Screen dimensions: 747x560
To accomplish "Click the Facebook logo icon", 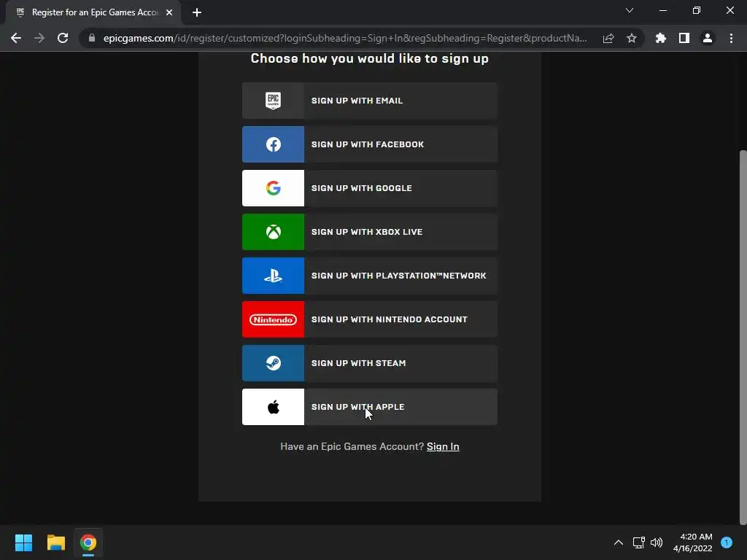I will (273, 144).
